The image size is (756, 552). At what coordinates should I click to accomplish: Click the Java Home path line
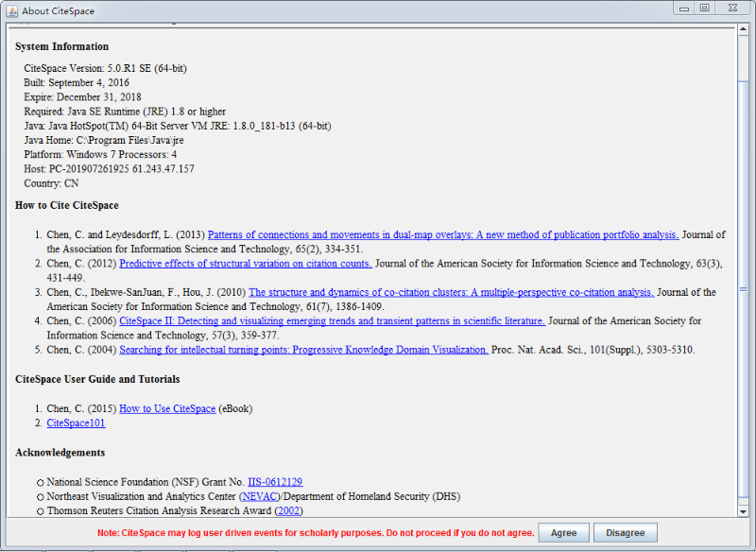(104, 140)
